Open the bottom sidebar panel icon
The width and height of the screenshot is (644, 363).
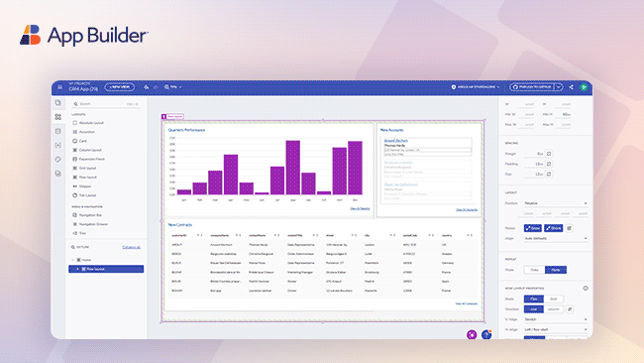(x=57, y=174)
